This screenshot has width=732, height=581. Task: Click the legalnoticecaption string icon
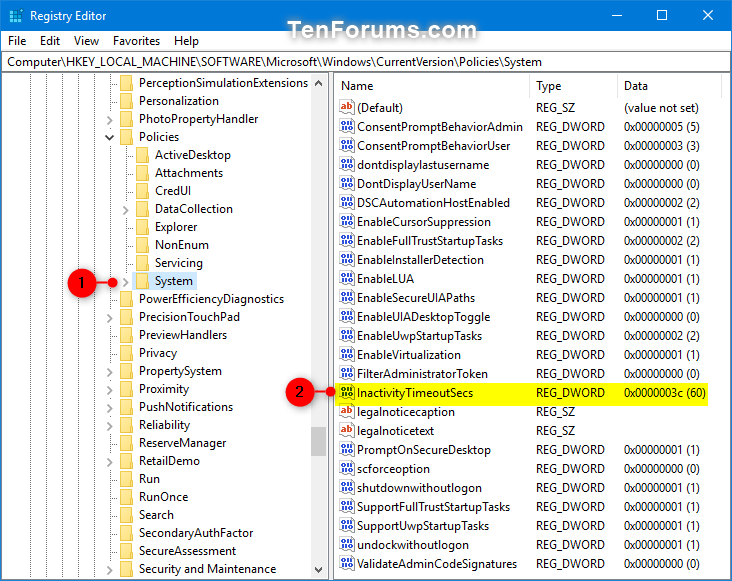(x=346, y=412)
